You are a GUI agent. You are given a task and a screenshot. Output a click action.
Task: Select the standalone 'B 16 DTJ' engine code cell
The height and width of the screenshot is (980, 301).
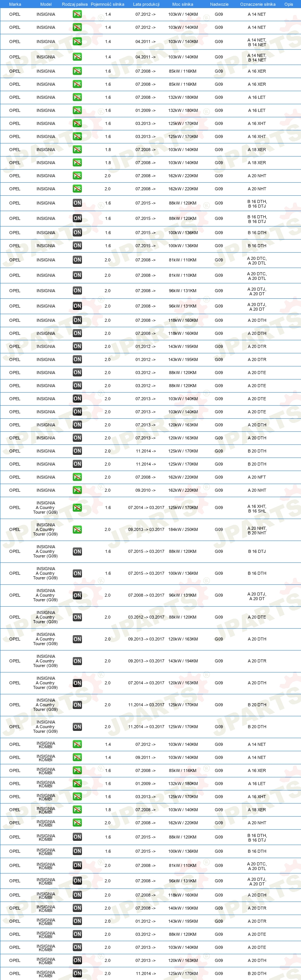point(257,551)
